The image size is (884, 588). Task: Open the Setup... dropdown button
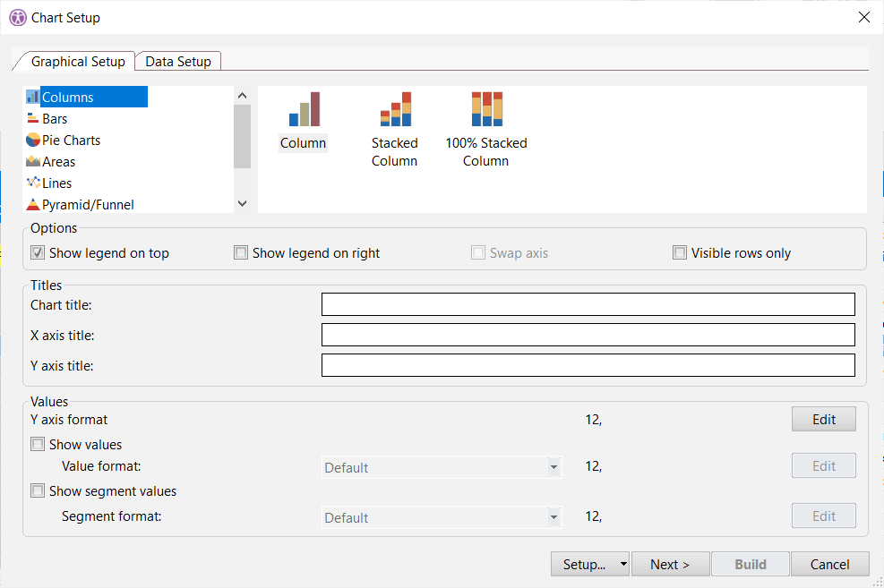[590, 564]
